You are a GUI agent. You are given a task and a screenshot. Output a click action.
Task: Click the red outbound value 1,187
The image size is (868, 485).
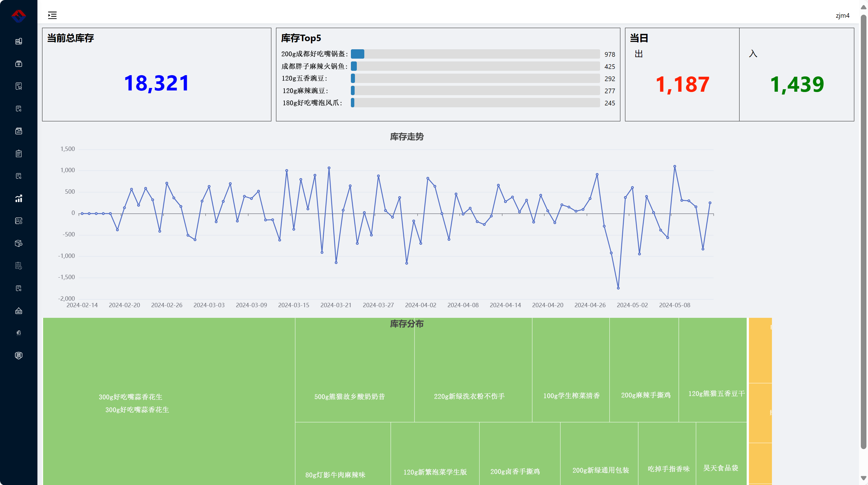tap(682, 84)
